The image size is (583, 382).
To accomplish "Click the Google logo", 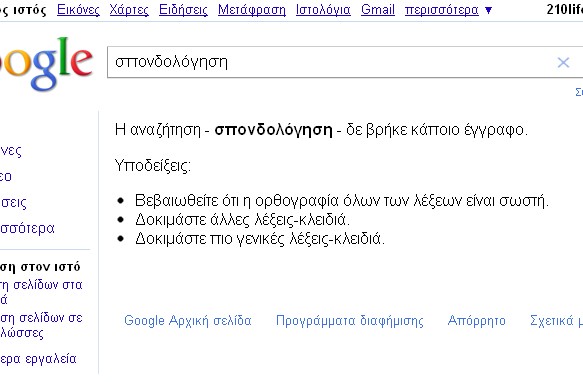I will 46,63.
